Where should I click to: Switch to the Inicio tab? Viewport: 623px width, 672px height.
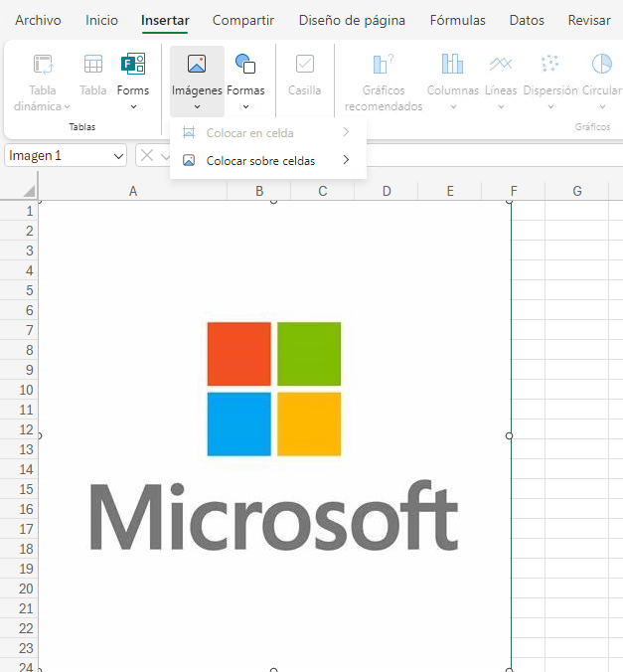click(101, 20)
